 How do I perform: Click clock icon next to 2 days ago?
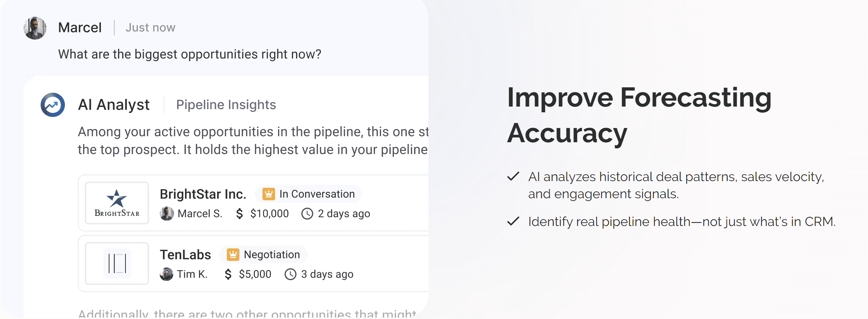[307, 213]
